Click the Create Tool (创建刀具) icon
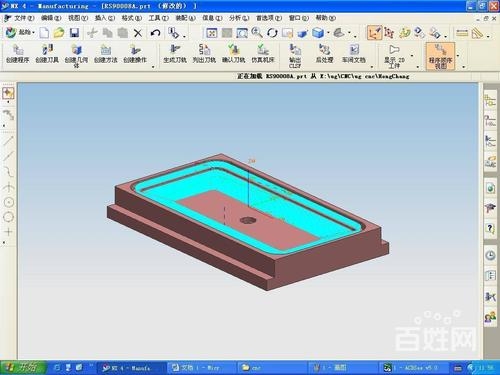 (47, 53)
